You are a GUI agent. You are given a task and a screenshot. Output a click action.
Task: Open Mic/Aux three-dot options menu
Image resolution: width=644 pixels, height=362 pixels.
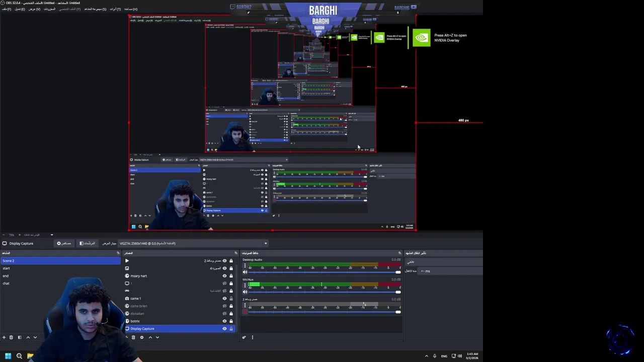(245, 286)
